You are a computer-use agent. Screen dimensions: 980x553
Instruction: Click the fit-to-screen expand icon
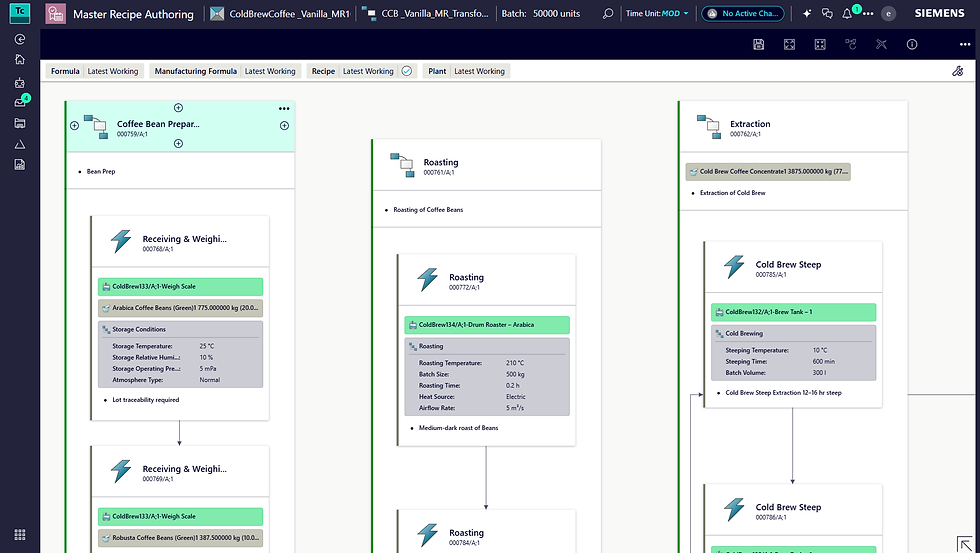tap(789, 44)
